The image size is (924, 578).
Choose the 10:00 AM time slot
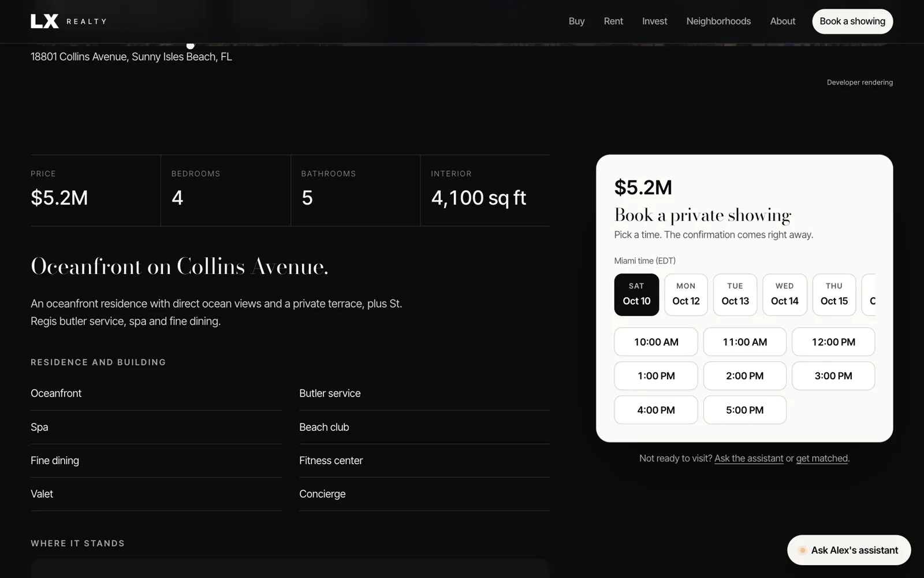[656, 342]
